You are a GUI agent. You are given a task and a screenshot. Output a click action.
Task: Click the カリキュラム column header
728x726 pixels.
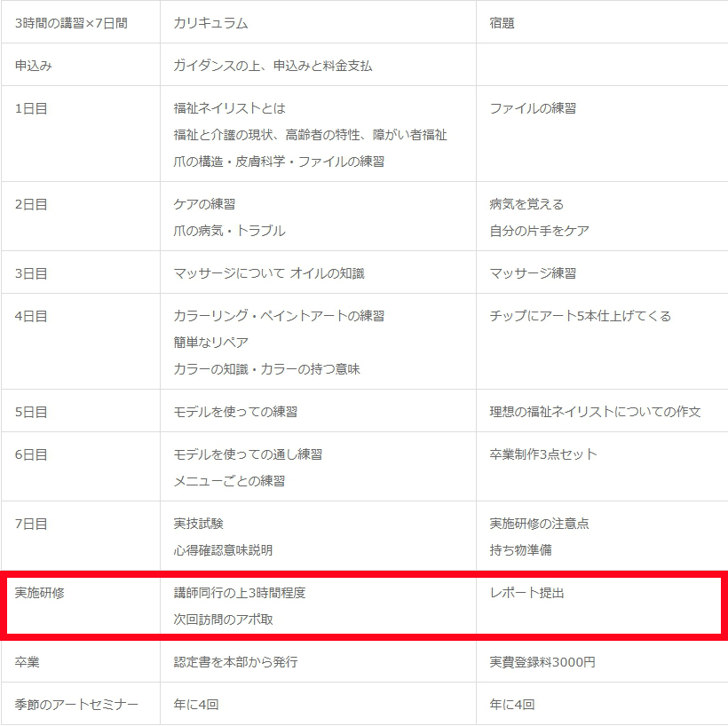coord(210,23)
